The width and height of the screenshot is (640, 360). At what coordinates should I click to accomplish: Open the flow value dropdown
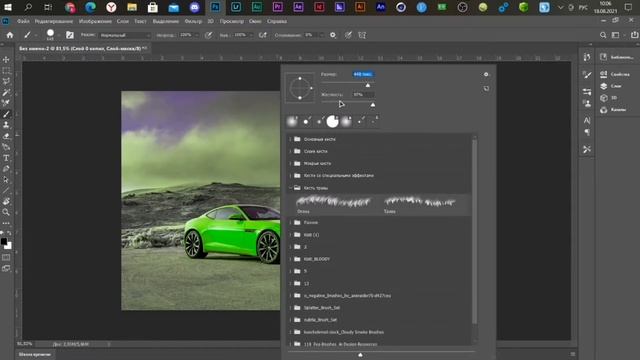[x=251, y=36]
